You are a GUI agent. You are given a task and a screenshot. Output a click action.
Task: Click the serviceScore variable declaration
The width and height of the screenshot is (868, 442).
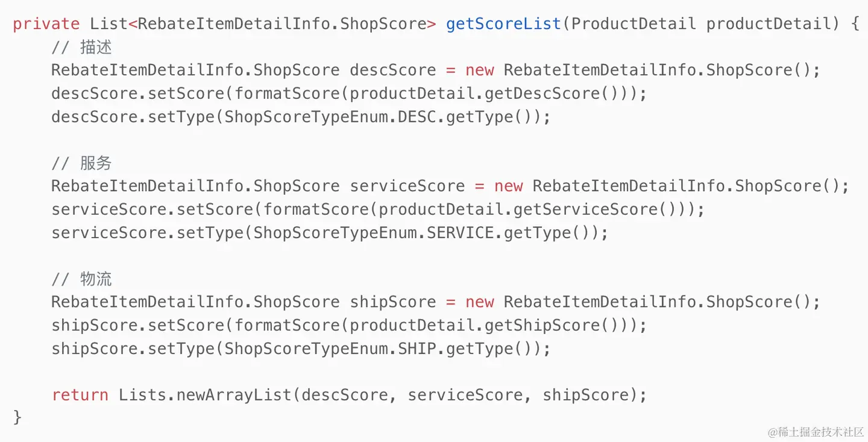click(407, 186)
